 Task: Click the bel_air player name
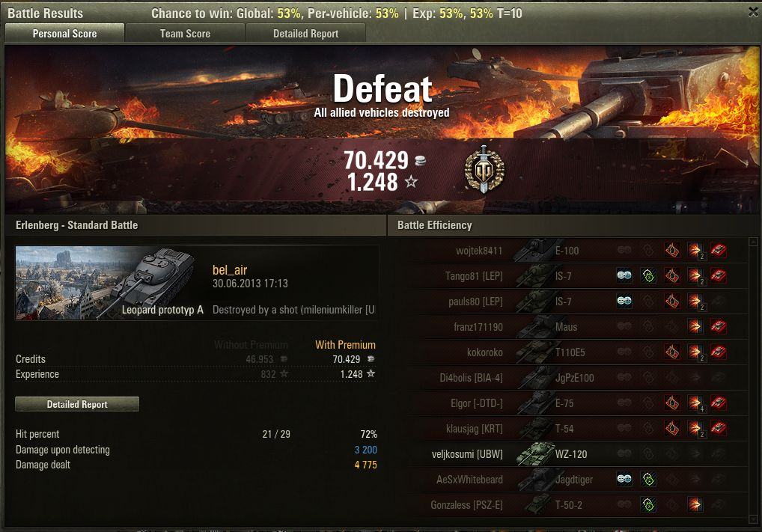[230, 269]
